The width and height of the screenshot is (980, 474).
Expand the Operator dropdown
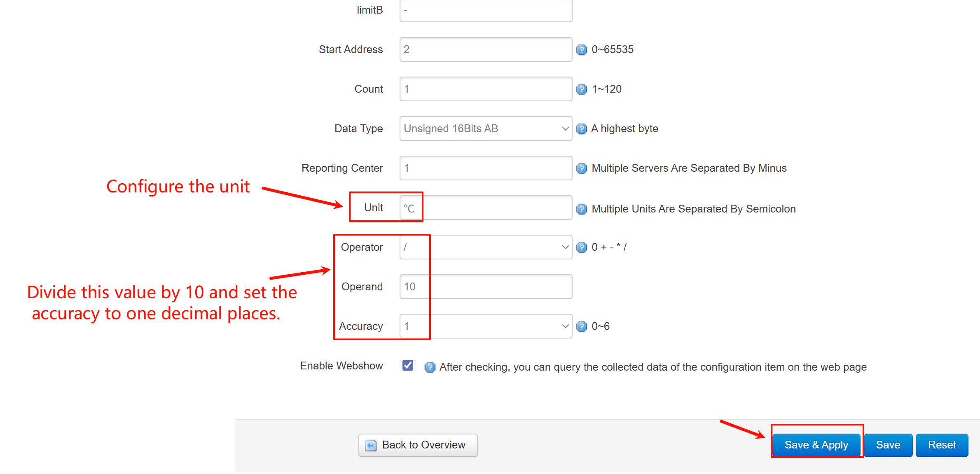(x=485, y=247)
